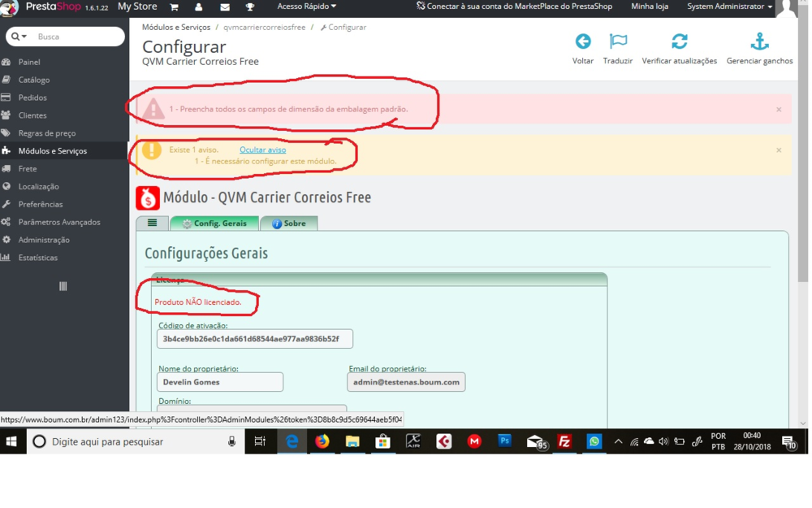Open the Estatísticas section in the sidebar

point(37,258)
